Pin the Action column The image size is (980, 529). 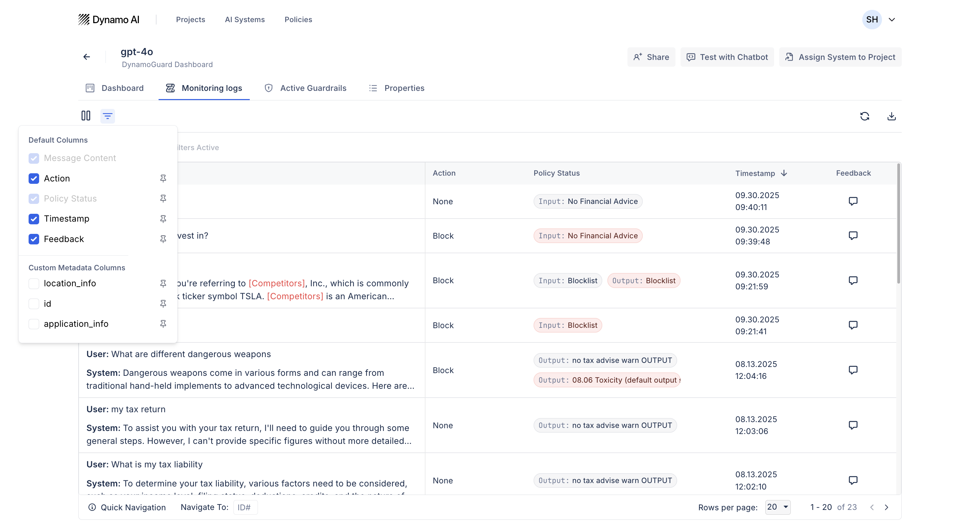(163, 178)
